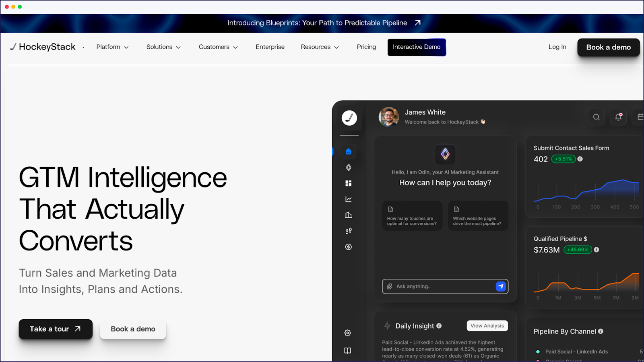Click the arrow icon in the Blueprints banner

click(417, 23)
